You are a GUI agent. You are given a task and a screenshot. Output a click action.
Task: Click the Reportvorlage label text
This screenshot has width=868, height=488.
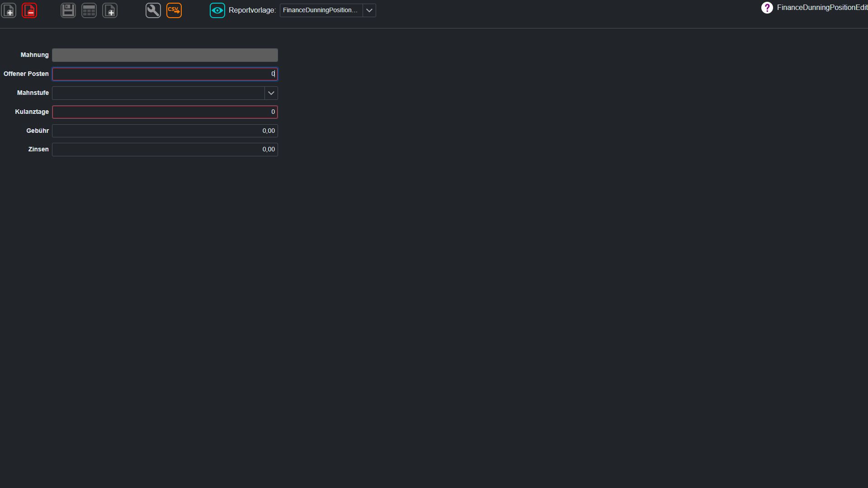pos(252,10)
